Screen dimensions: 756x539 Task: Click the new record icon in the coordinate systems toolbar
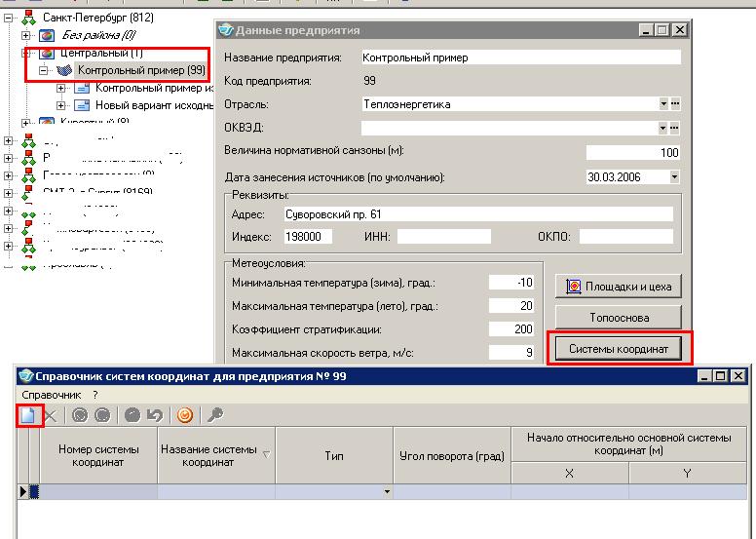(29, 415)
